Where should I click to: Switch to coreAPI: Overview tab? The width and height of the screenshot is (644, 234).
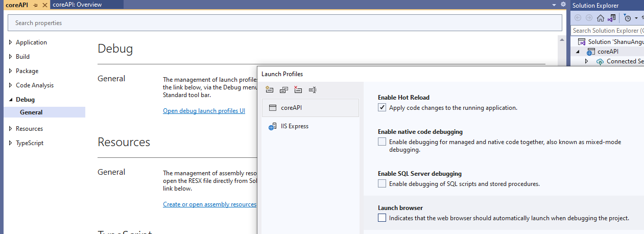point(77,5)
